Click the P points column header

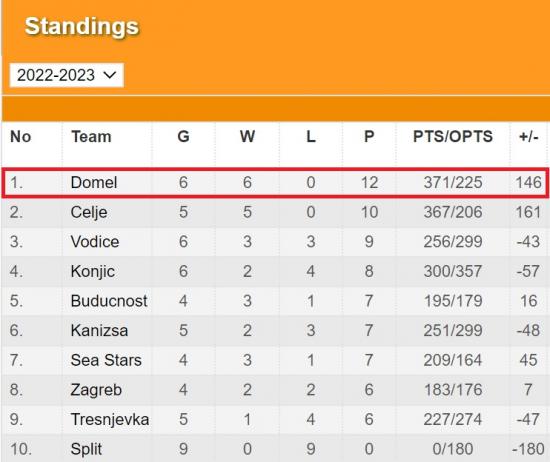[x=369, y=136]
